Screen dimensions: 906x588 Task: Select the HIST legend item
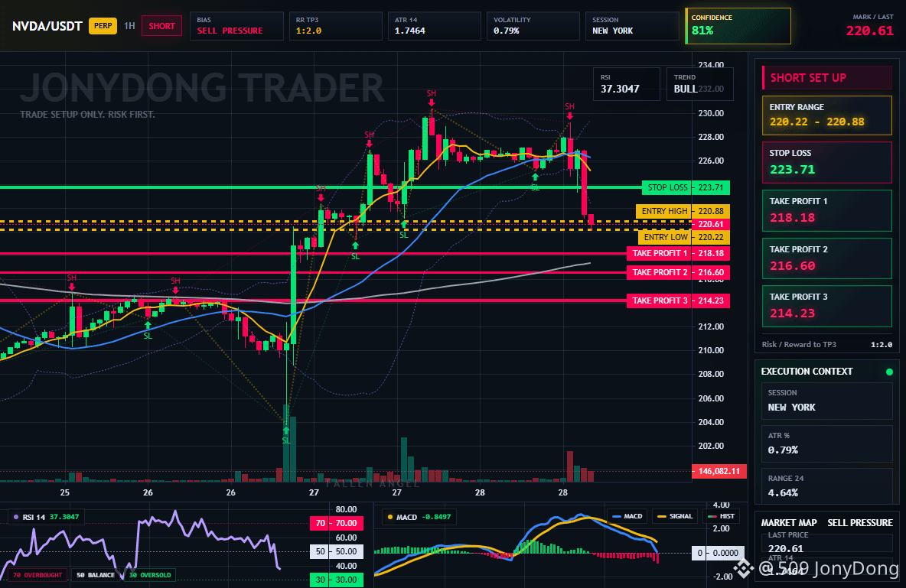click(721, 516)
